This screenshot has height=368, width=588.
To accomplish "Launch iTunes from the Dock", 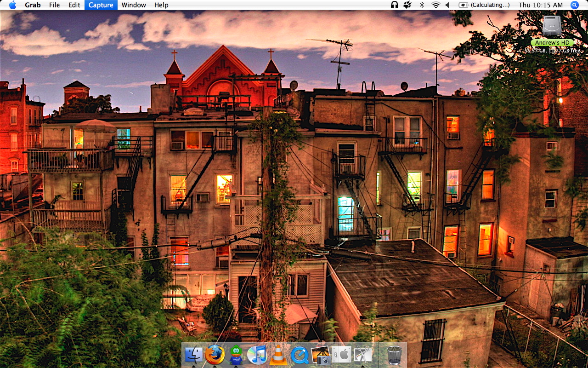I will pyautogui.click(x=257, y=355).
